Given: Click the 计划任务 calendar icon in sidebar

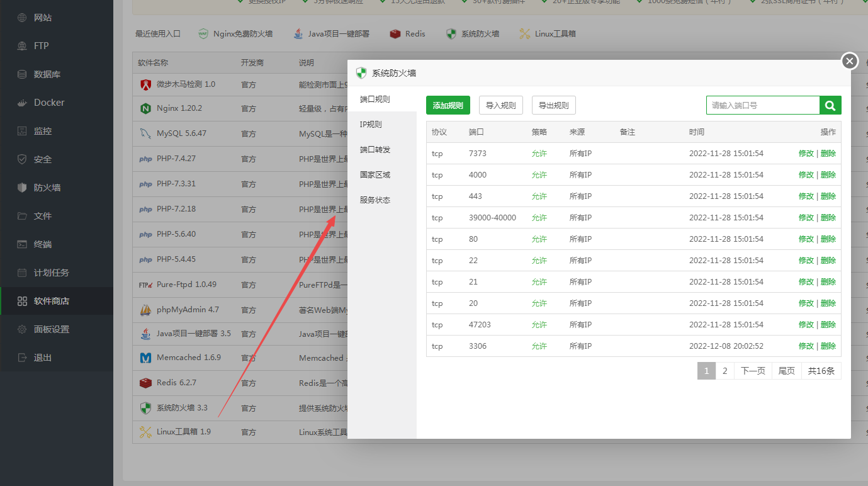Looking at the screenshot, I should click(x=22, y=273).
